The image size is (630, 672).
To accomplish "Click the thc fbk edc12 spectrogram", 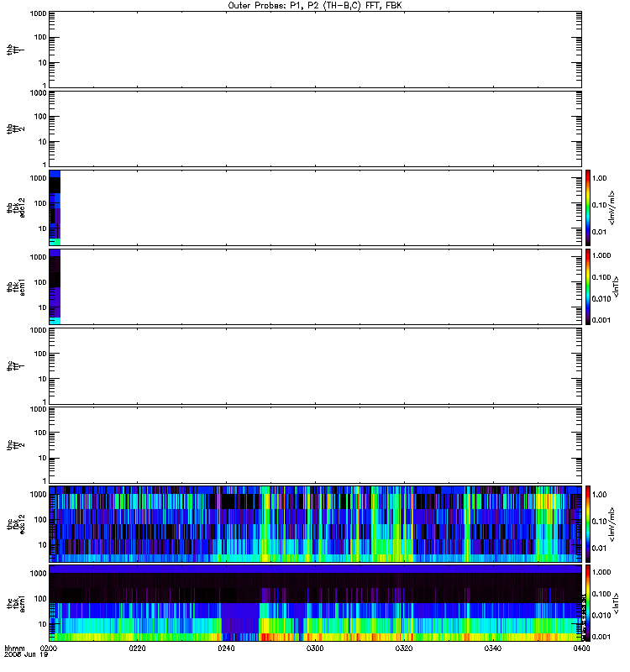I will point(315,524).
